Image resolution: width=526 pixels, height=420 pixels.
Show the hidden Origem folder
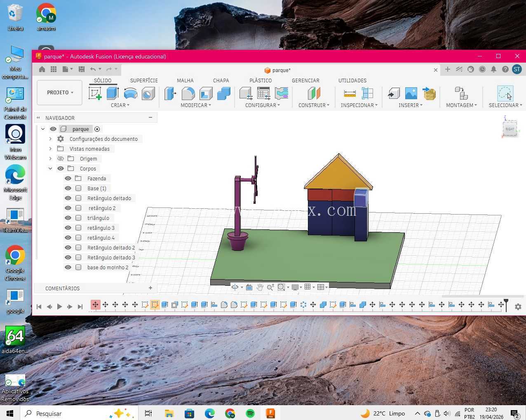61,159
